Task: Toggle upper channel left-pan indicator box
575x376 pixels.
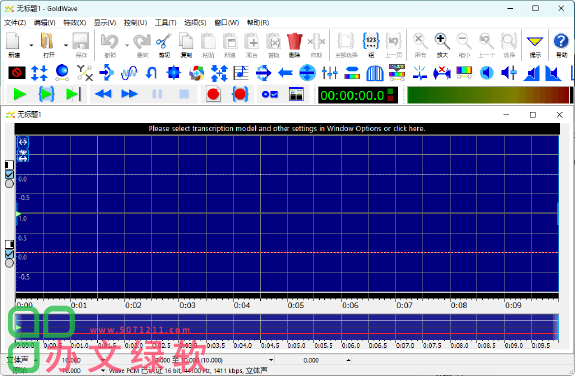Action: 10,165
